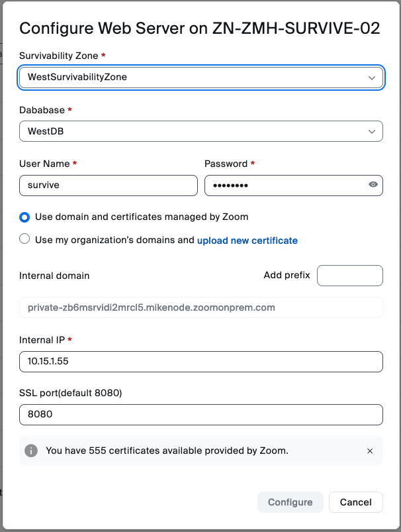This screenshot has height=532, width=401.
Task: Click into the Password field
Action: (x=285, y=186)
